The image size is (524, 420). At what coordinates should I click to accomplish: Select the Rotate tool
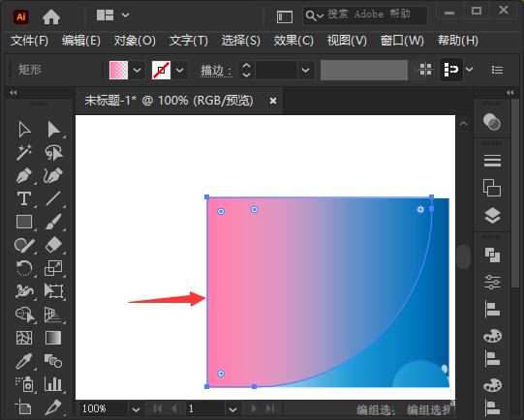(x=24, y=268)
